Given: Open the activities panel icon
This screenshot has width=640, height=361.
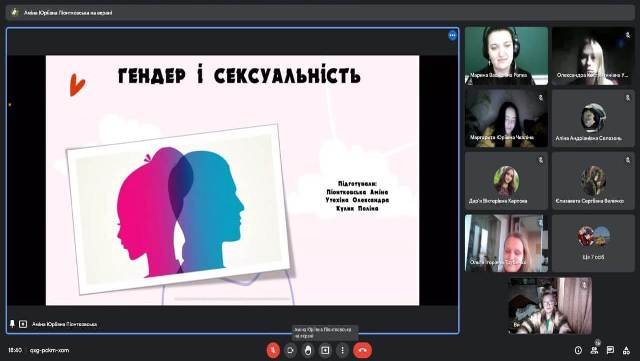Looking at the screenshot, I should point(626,350).
